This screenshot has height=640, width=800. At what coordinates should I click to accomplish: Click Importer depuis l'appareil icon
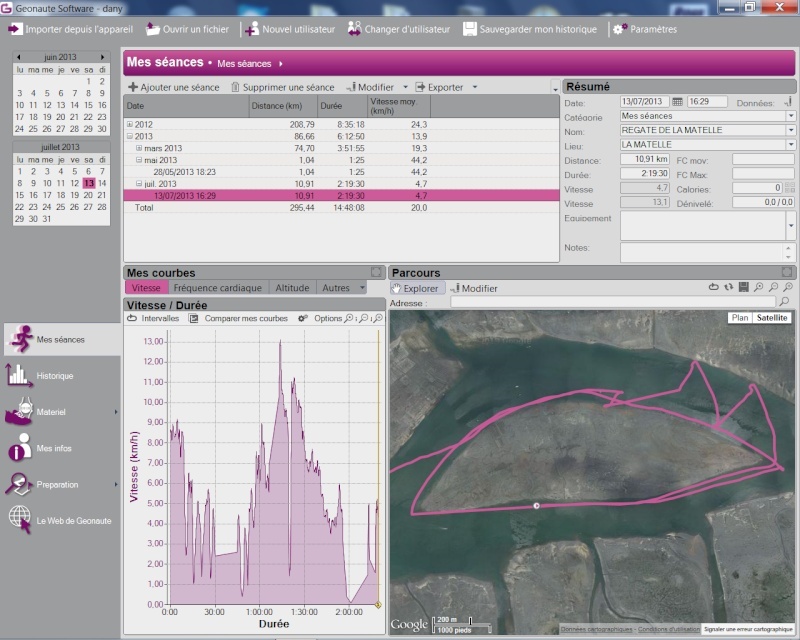(15, 29)
